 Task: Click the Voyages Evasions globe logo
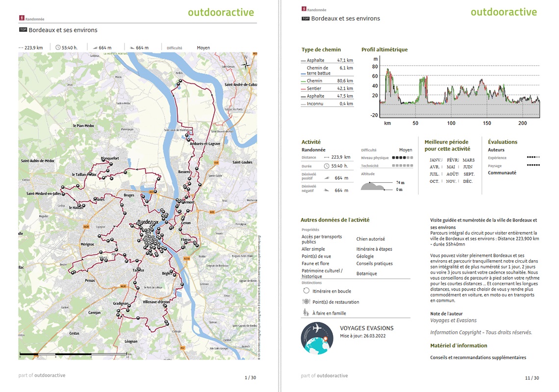(x=317, y=338)
